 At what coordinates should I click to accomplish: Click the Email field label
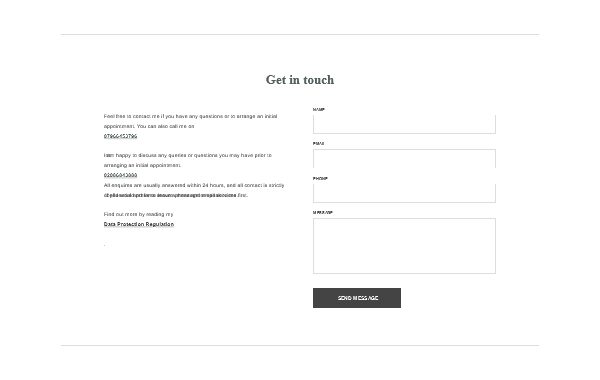pos(318,144)
